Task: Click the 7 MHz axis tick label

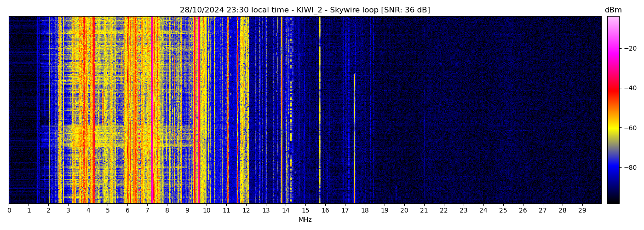Action: 147,211
